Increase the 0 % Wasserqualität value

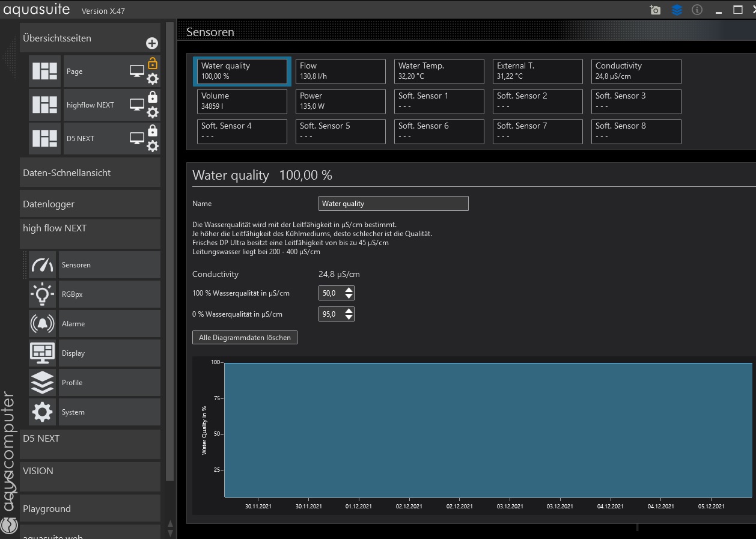click(x=349, y=311)
